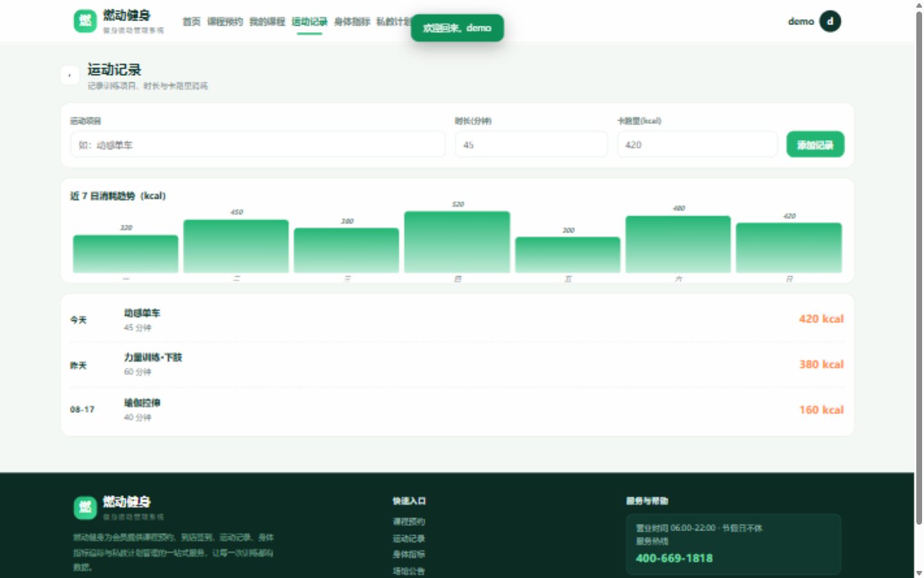Click the 450 kcal bar in chart

236,246
